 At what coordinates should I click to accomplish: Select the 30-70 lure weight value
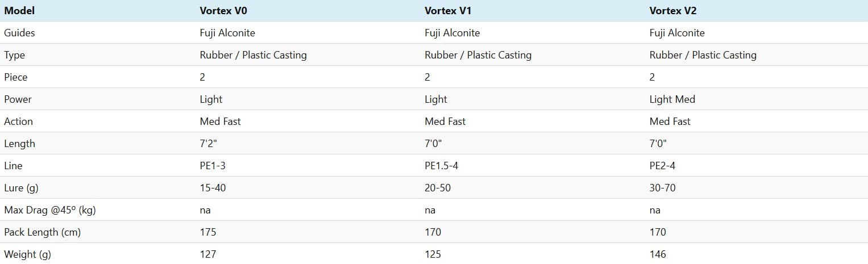point(662,188)
